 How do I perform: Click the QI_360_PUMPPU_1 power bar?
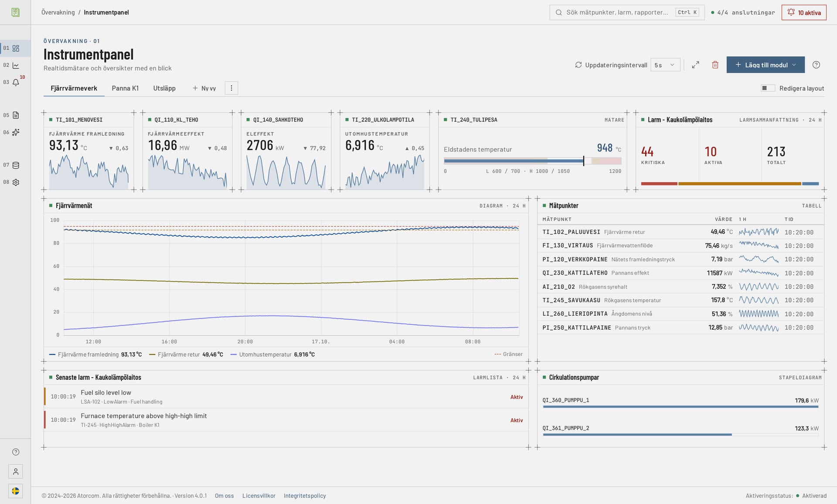[x=680, y=407]
